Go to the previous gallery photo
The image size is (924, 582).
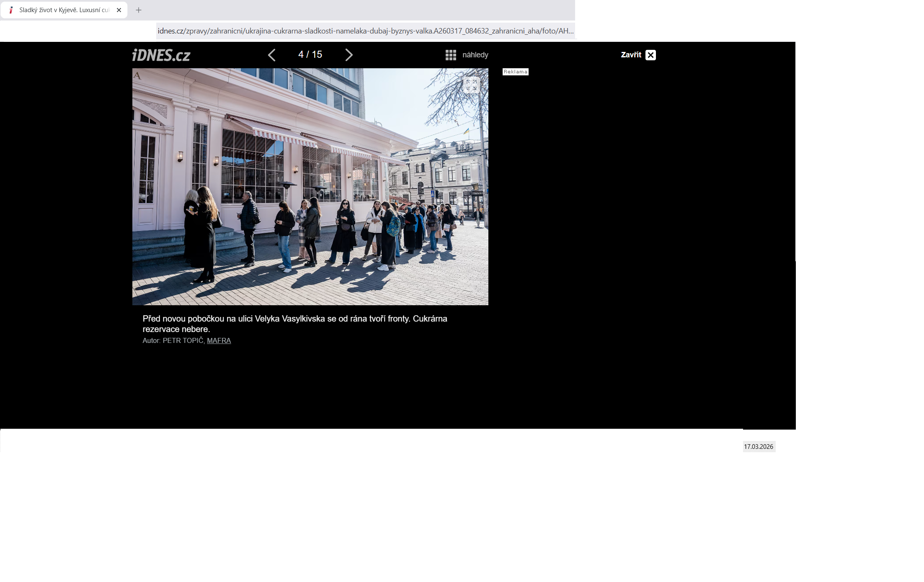pos(272,55)
